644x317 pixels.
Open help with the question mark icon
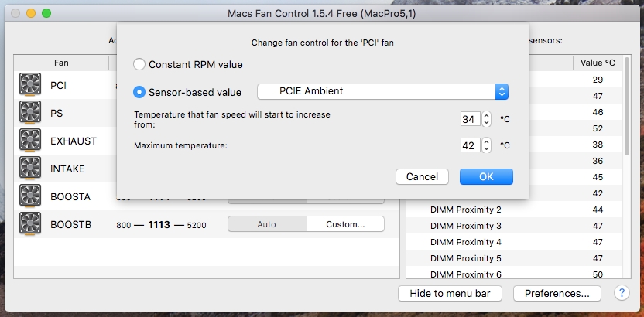tap(622, 293)
